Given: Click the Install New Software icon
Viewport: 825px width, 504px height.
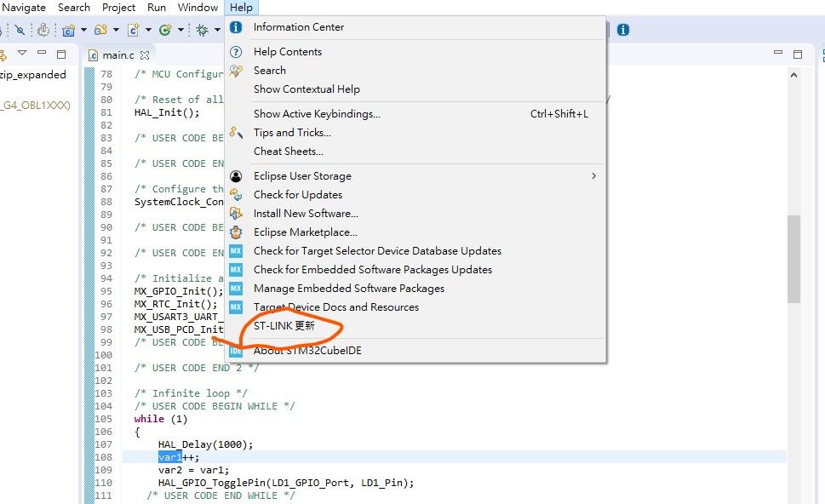Looking at the screenshot, I should click(236, 214).
